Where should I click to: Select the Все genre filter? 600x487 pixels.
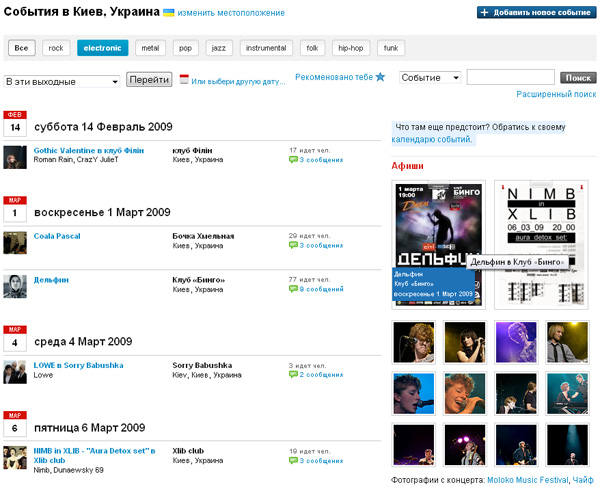tap(21, 48)
